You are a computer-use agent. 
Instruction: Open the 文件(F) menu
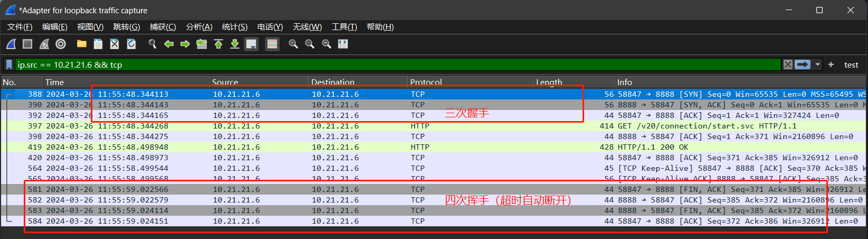(20, 27)
